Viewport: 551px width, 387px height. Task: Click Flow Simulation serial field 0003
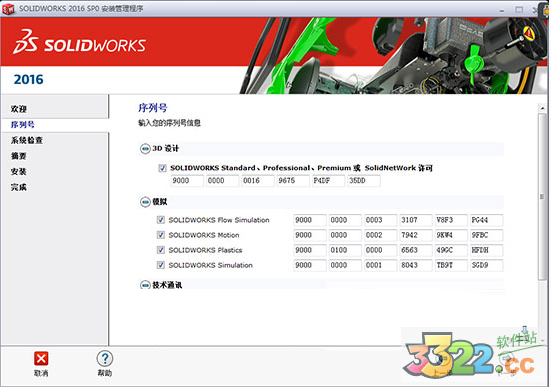[x=381, y=220]
